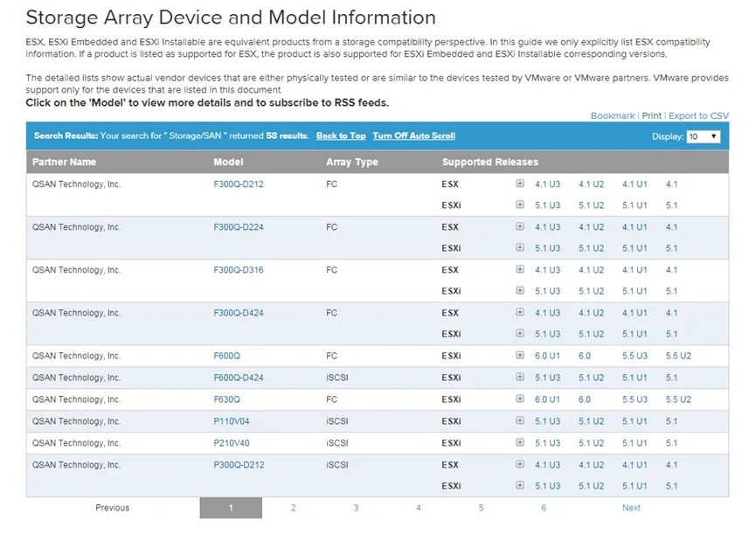Go to results page 5
The height and width of the screenshot is (534, 756).
click(482, 508)
